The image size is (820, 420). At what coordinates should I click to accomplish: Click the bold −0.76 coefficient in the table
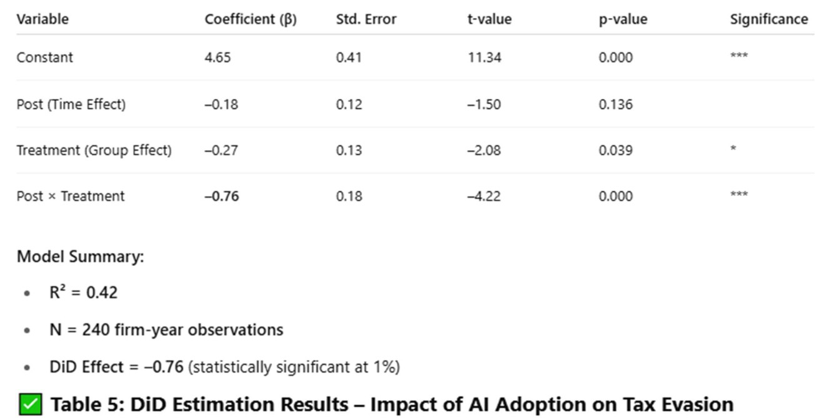click(x=221, y=196)
